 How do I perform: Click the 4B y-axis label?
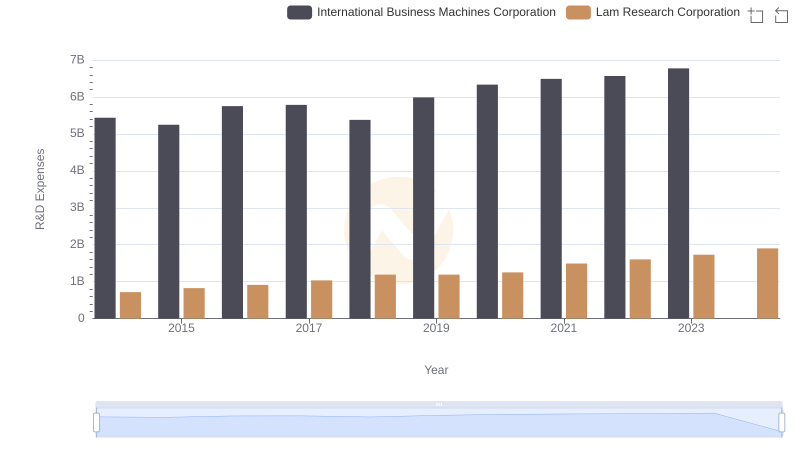tap(77, 170)
